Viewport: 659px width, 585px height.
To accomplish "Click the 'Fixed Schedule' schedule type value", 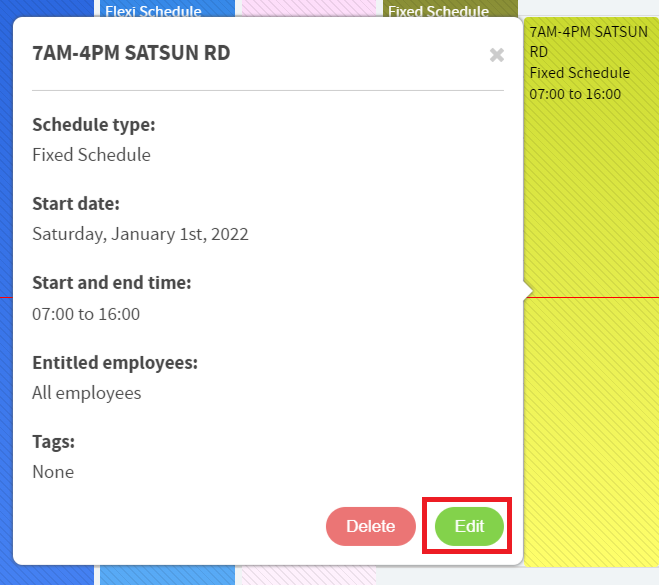I will coord(91,155).
